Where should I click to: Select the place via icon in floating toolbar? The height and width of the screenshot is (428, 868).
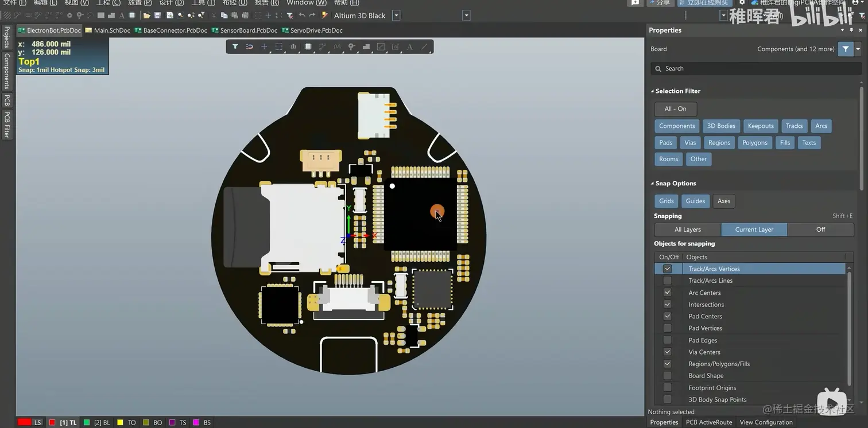coord(351,46)
